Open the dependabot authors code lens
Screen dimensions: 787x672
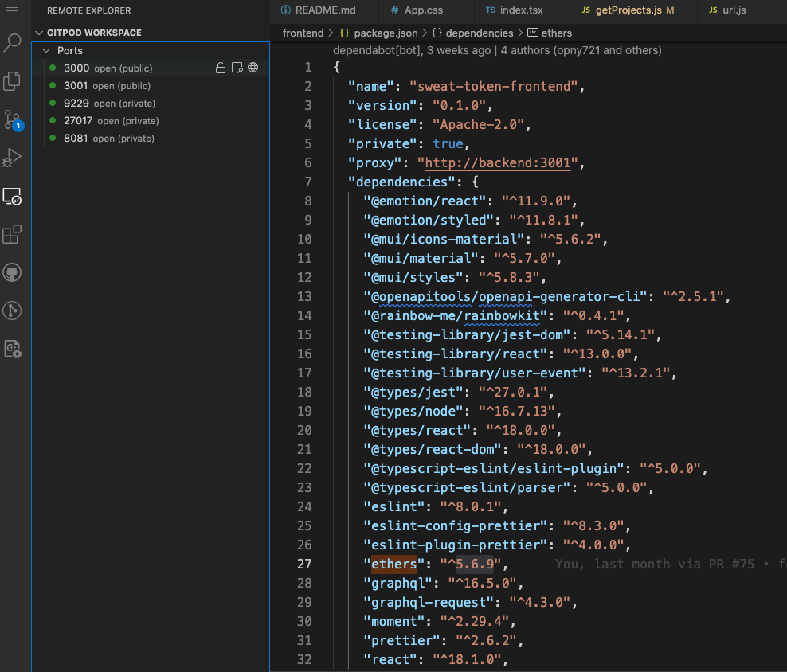coord(497,50)
